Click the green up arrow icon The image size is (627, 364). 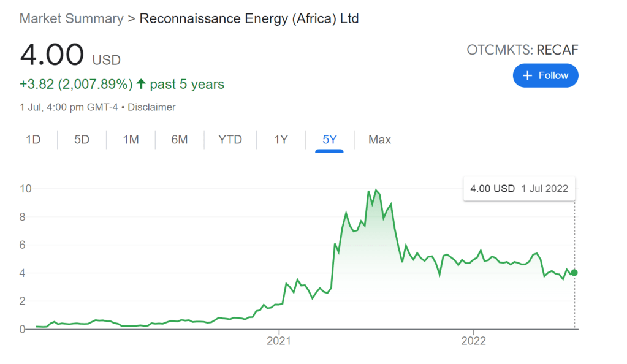(142, 84)
